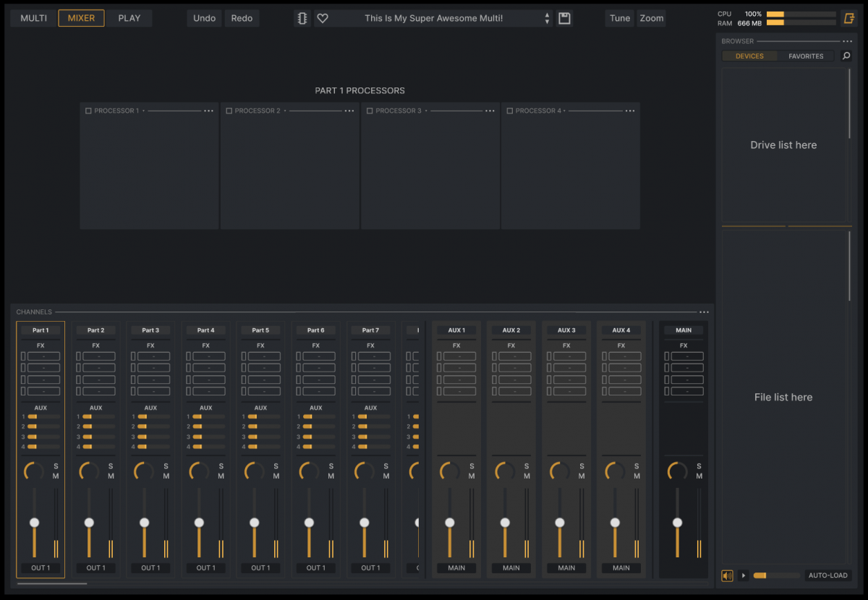
Task: Open the browser search magnifier icon
Action: (846, 56)
